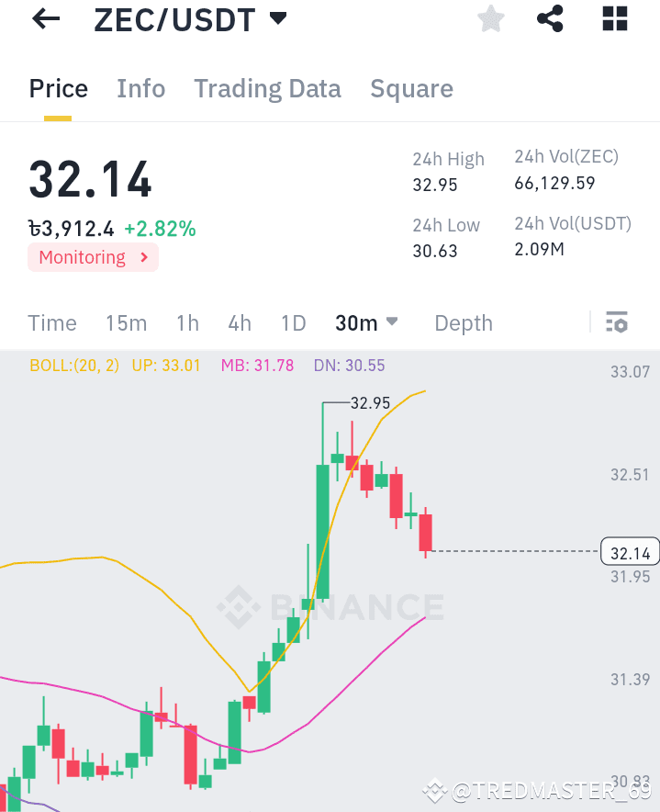Select the Square tab
The height and width of the screenshot is (812, 660).
(411, 88)
